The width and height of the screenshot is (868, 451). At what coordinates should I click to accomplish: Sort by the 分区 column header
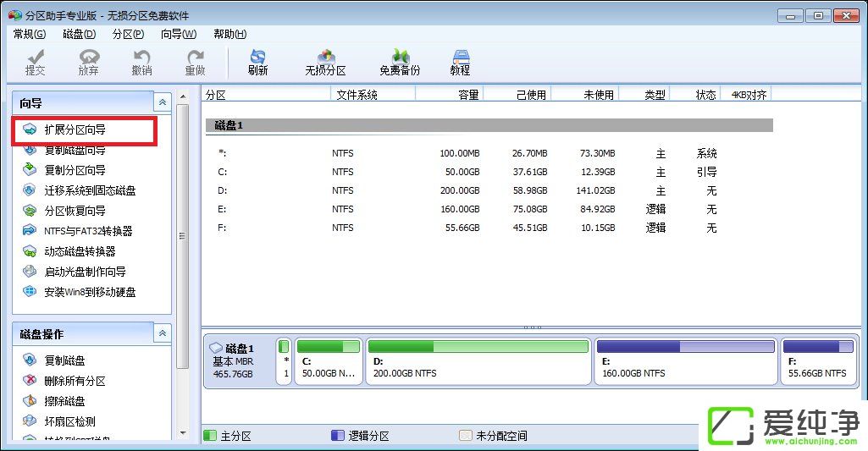coord(266,95)
